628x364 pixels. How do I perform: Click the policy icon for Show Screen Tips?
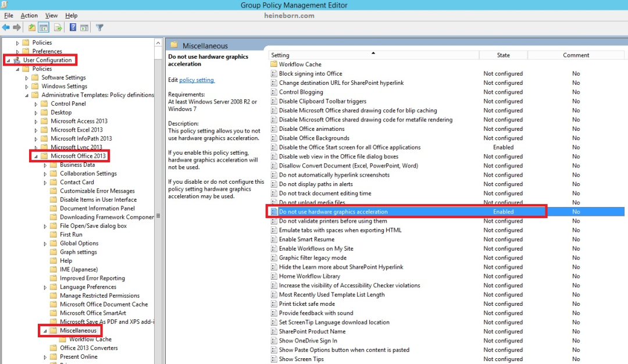[x=274, y=359]
